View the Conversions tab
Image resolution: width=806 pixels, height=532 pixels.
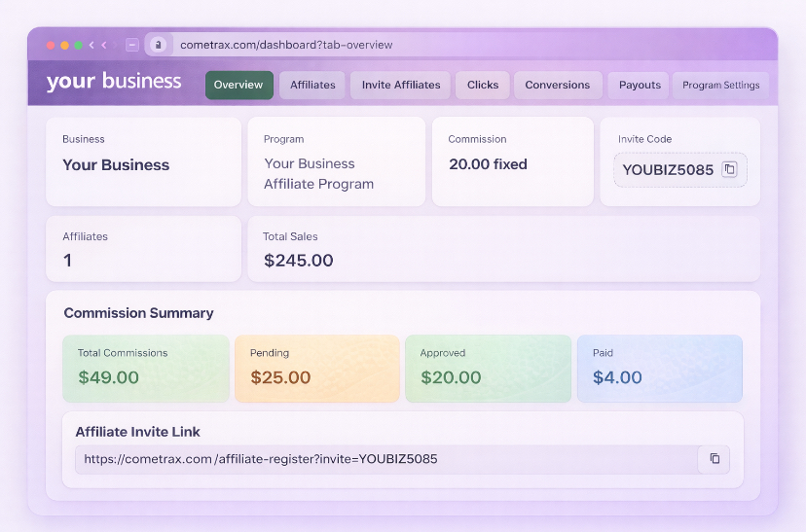click(558, 85)
